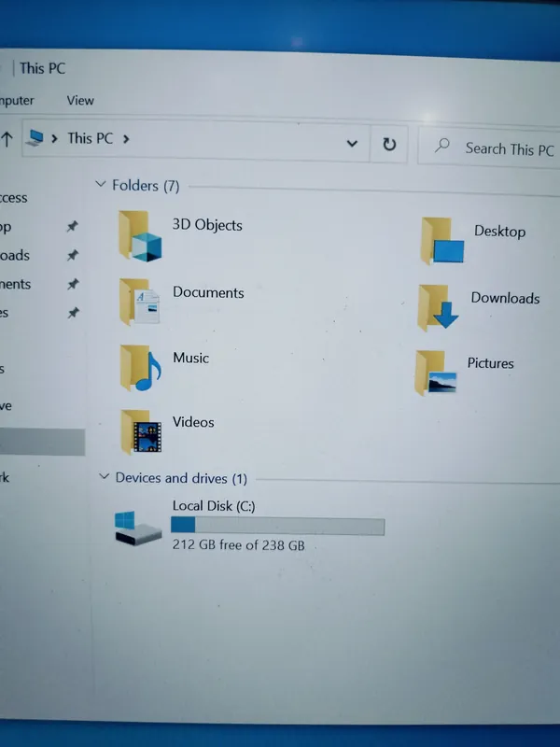The width and height of the screenshot is (560, 747).
Task: Open the Desktop folder icon
Action: (441, 240)
